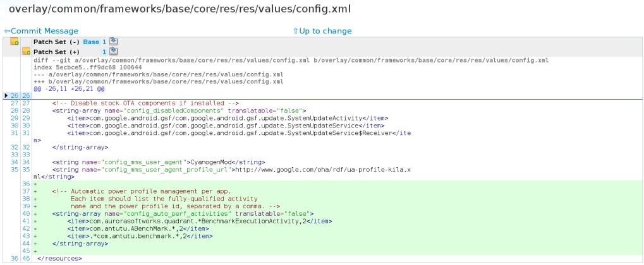Click the up arrow beside Up to change
This screenshot has height=265, width=644.
[296, 31]
